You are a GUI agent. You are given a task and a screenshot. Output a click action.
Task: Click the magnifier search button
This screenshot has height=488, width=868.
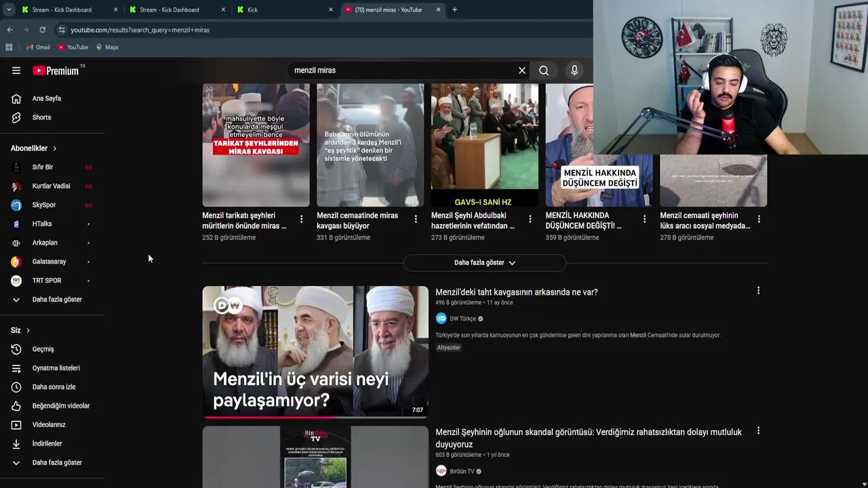[x=544, y=70]
